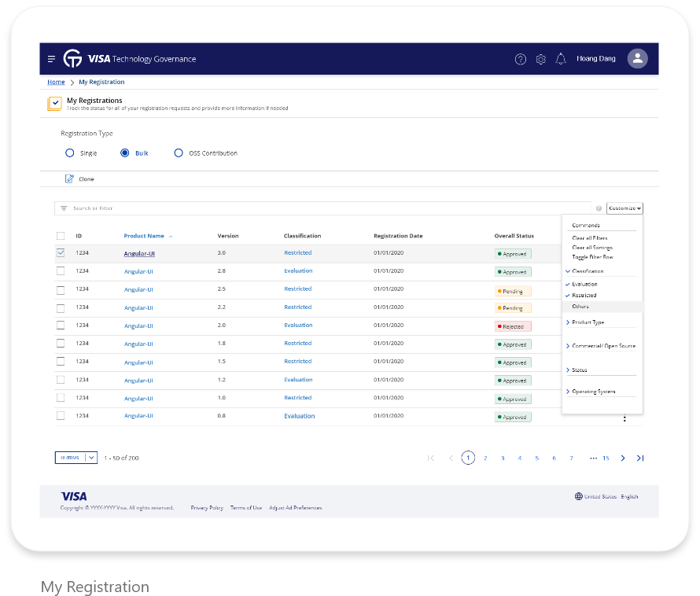Image resolution: width=700 pixels, height=596 pixels.
Task: Open the help question mark icon
Action: tap(520, 59)
